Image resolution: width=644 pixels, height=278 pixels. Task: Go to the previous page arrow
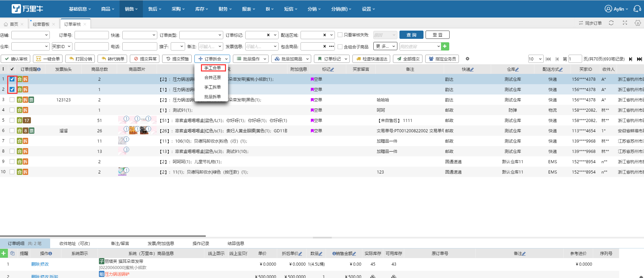point(557,59)
